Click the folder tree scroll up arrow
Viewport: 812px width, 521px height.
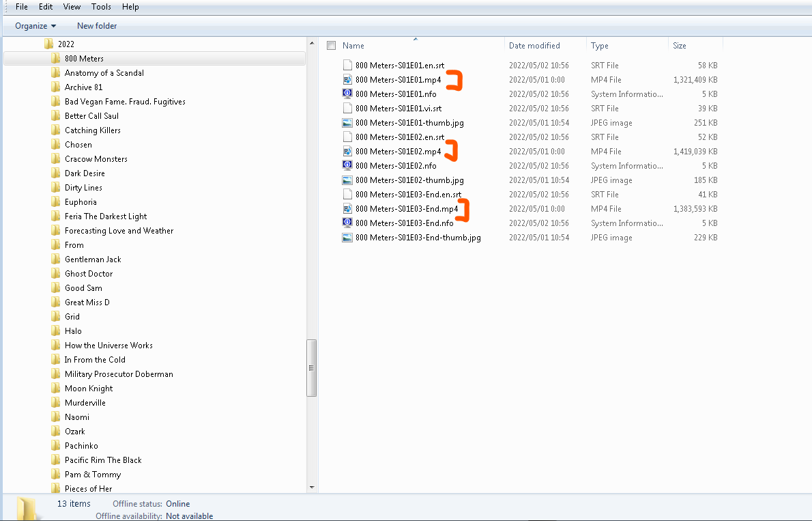pos(312,43)
